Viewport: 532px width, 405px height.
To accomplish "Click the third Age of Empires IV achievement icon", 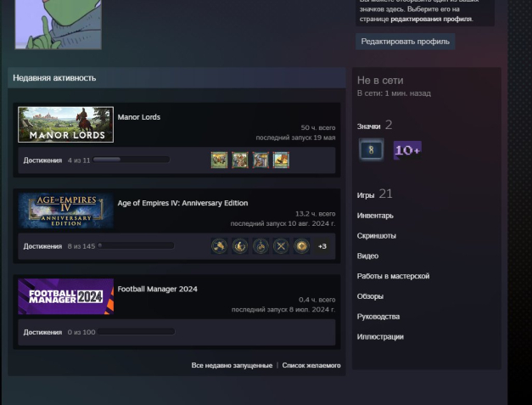I will coord(260,246).
